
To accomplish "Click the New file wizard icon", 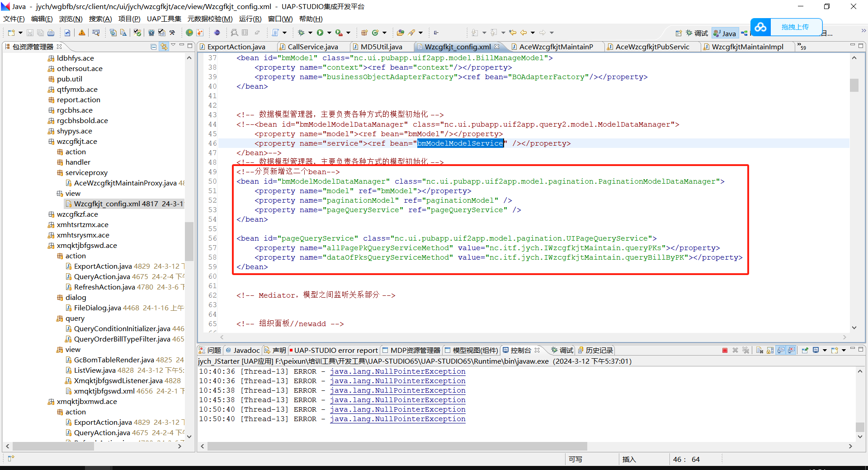I will pyautogui.click(x=11, y=33).
